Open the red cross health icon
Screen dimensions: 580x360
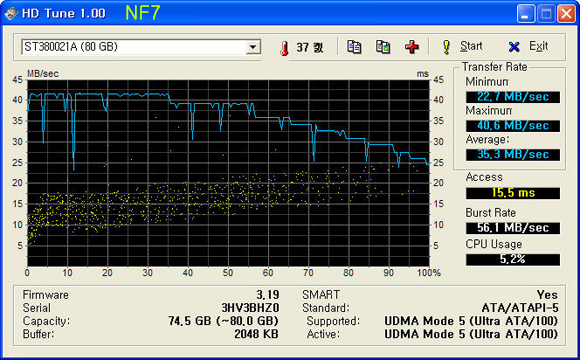pos(412,47)
